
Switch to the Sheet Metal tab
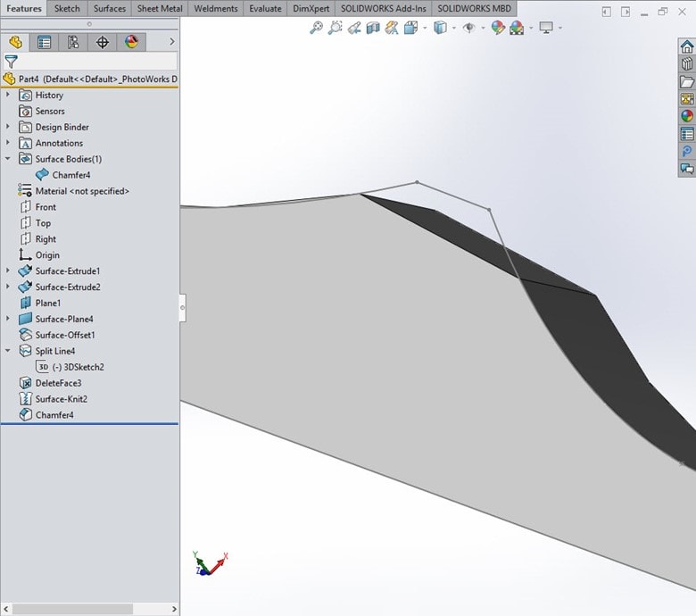coord(160,9)
